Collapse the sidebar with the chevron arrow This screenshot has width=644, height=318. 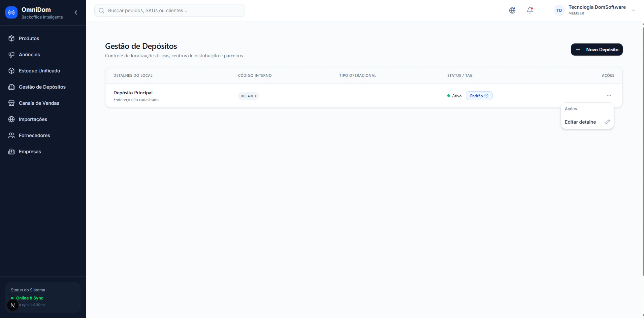point(76,12)
